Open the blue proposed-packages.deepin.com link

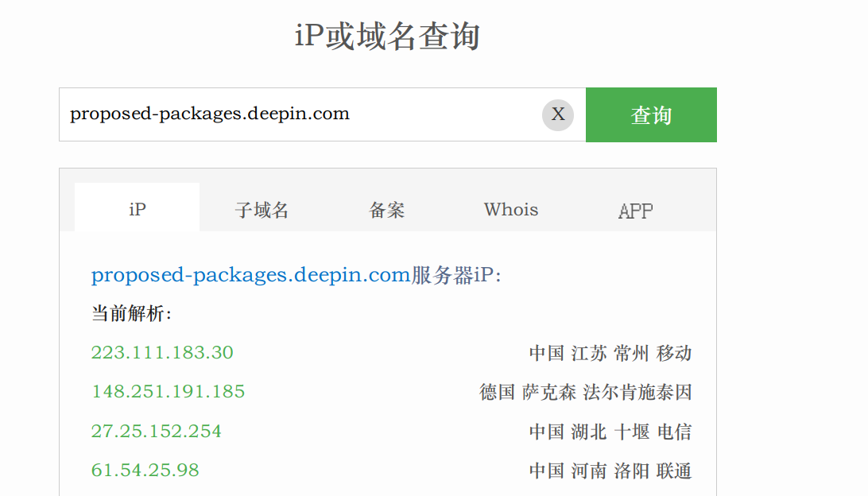click(x=250, y=275)
